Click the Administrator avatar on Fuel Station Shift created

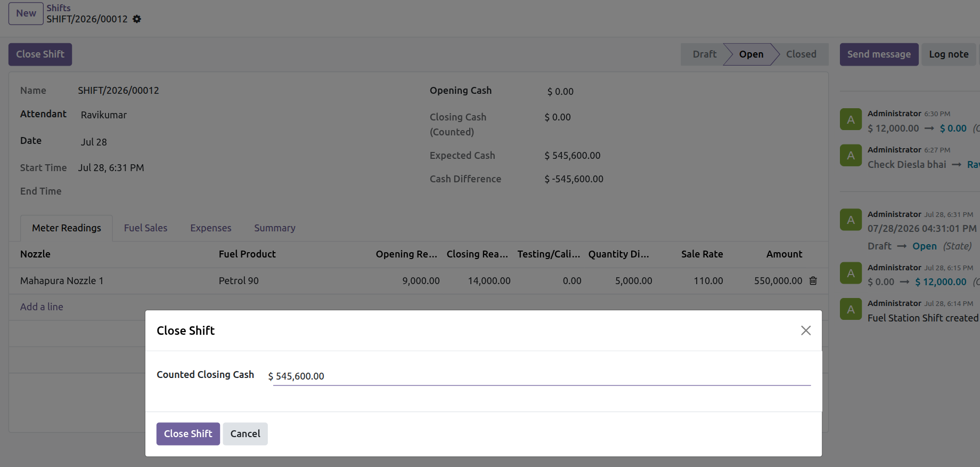pyautogui.click(x=851, y=309)
